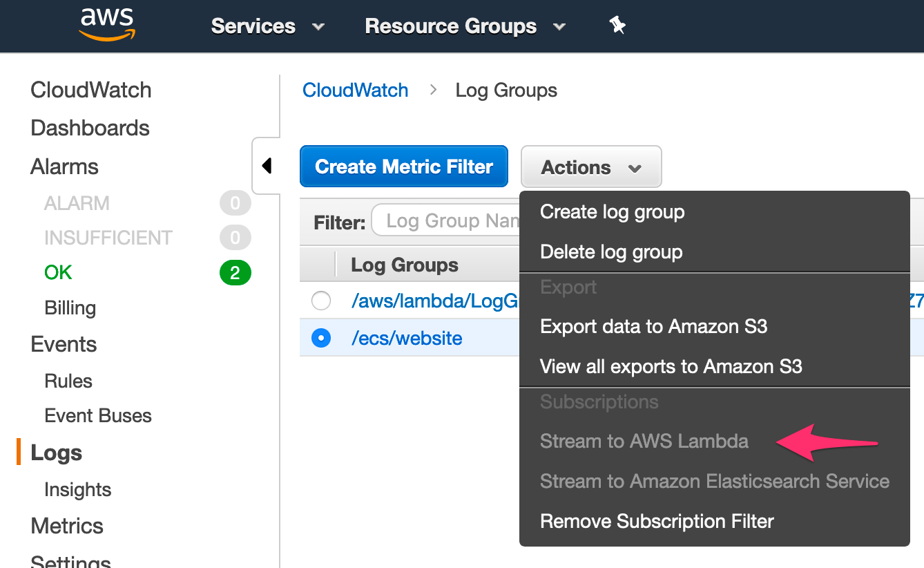This screenshot has height=568, width=924.
Task: Click the INSUFFICIENT count badge
Action: coord(235,238)
